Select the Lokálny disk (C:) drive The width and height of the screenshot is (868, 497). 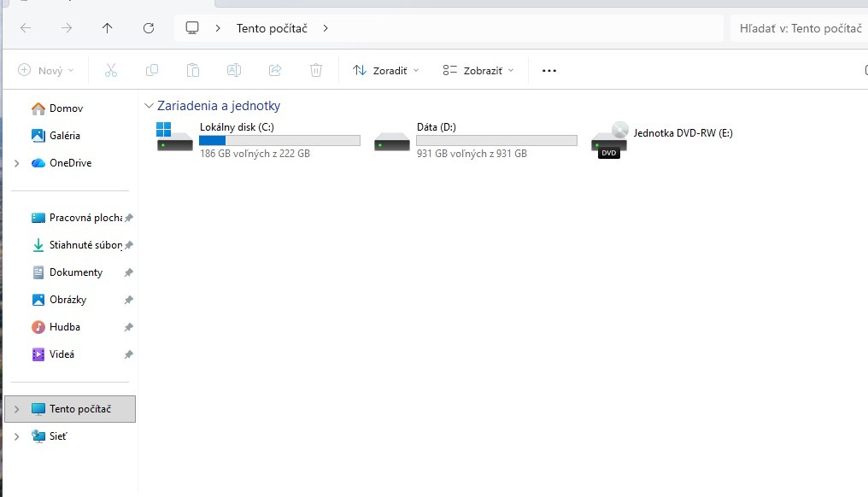tap(256, 140)
